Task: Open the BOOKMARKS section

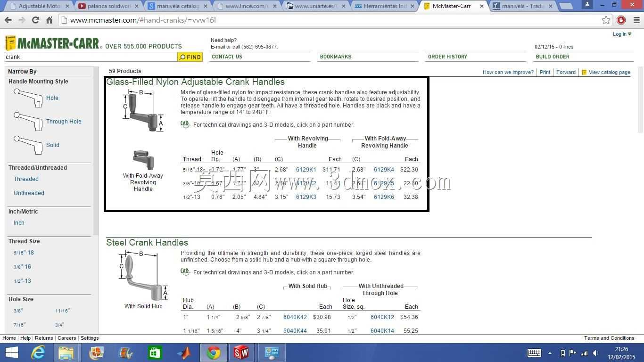Action: point(336,57)
